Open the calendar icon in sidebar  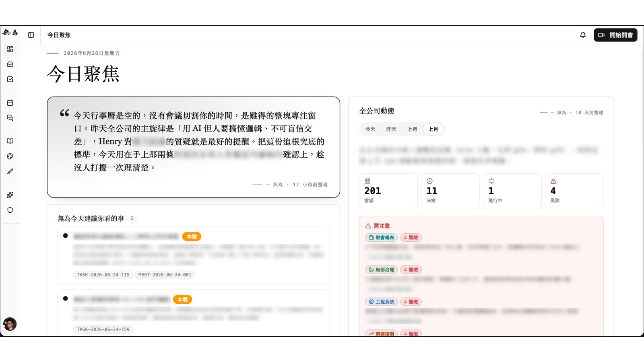coord(10,103)
